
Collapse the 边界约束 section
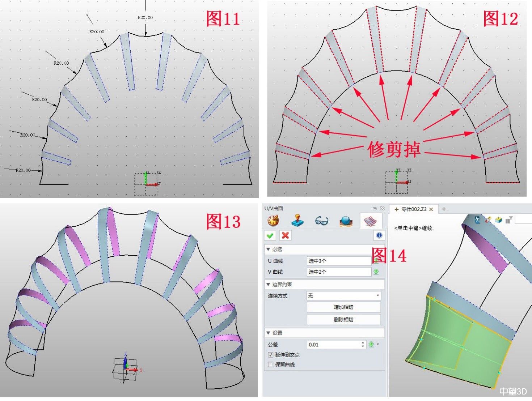pos(269,285)
